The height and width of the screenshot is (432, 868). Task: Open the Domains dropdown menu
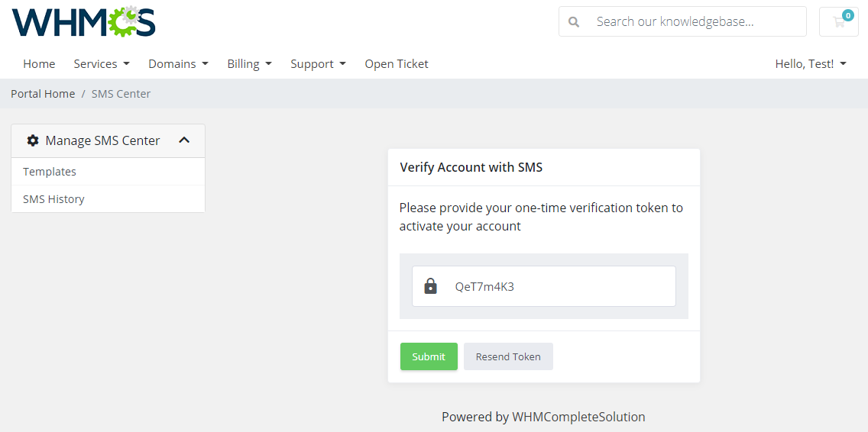(x=178, y=64)
